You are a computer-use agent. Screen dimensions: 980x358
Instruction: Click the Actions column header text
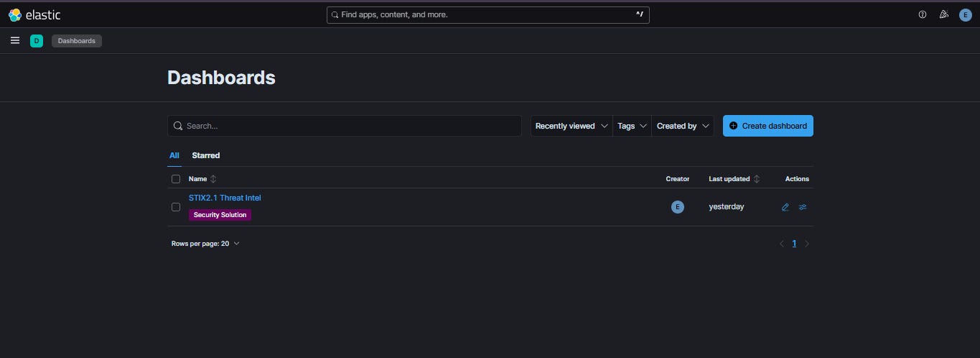pyautogui.click(x=797, y=179)
